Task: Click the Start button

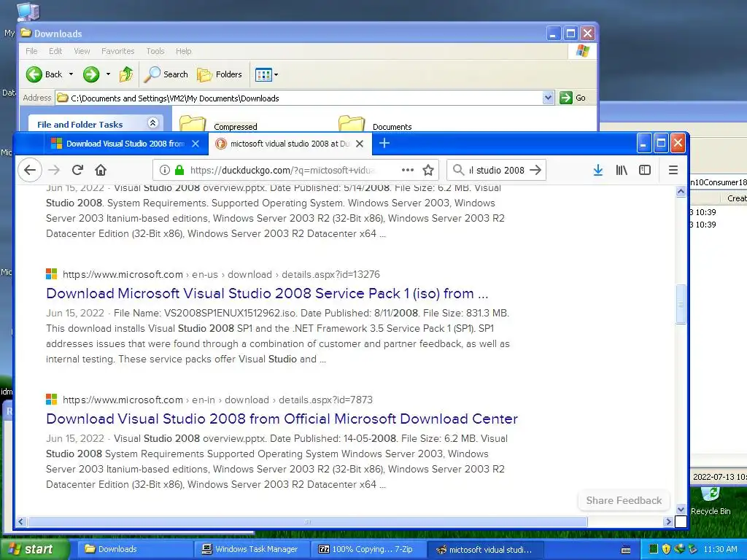Action: pyautogui.click(x=34, y=549)
